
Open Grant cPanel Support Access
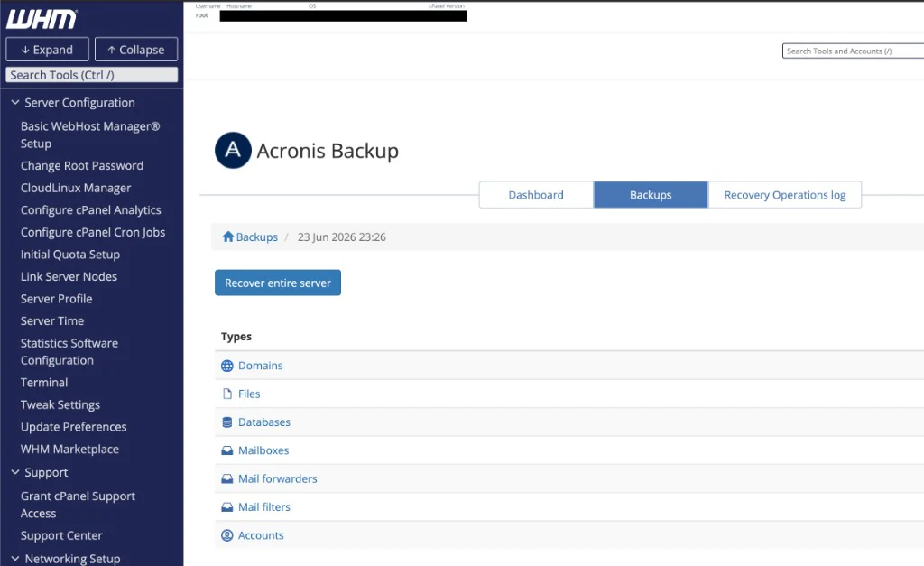pos(78,505)
